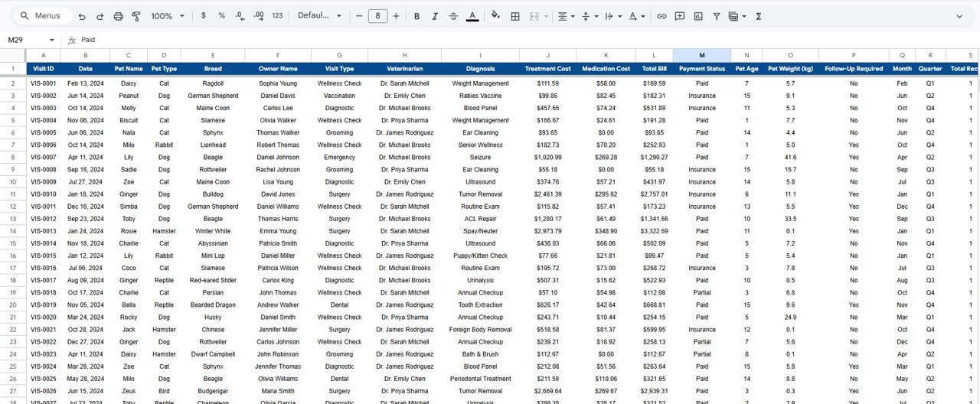This screenshot has height=404, width=980.
Task: Open the functions sigma menu
Action: tap(759, 16)
